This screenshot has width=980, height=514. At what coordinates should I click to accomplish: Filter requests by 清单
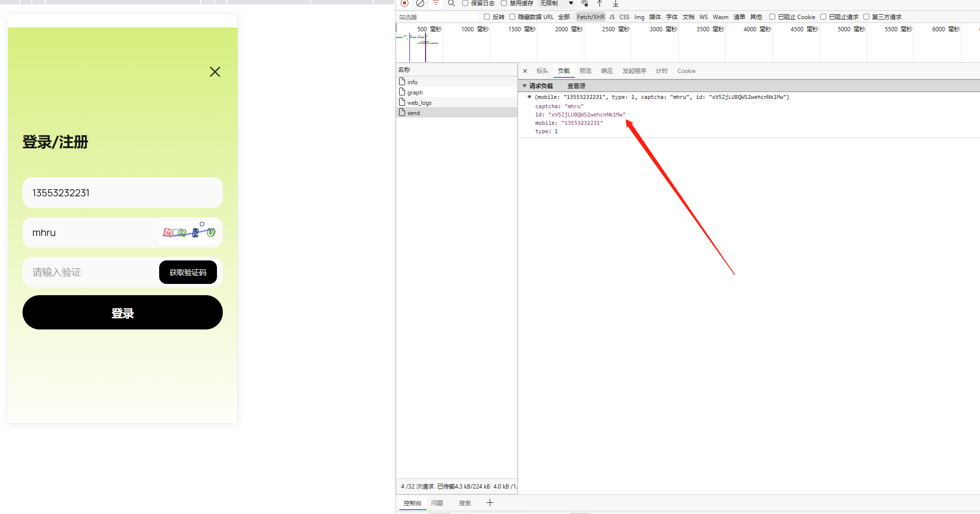click(739, 17)
